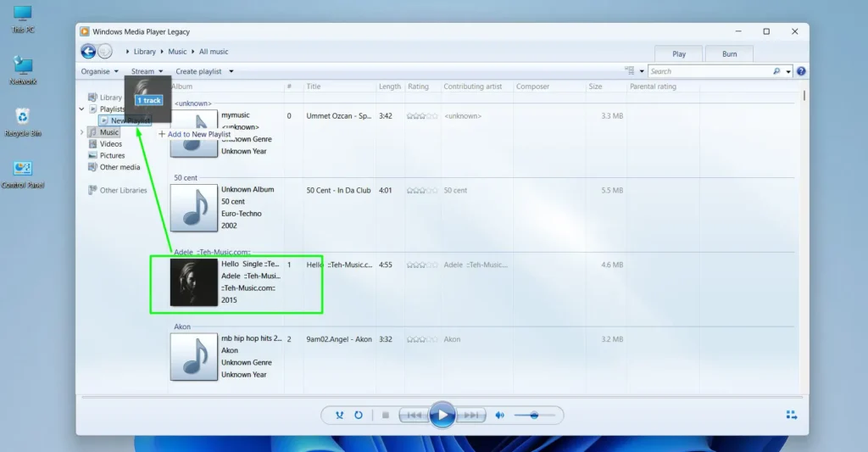868x452 pixels.
Task: Click the 50 cent album art thumbnail
Action: (194, 209)
